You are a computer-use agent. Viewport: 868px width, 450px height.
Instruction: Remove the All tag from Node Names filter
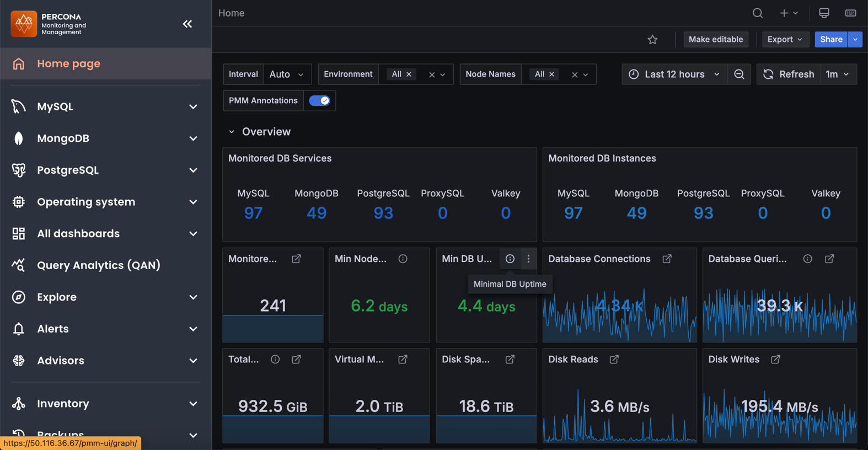(x=551, y=74)
